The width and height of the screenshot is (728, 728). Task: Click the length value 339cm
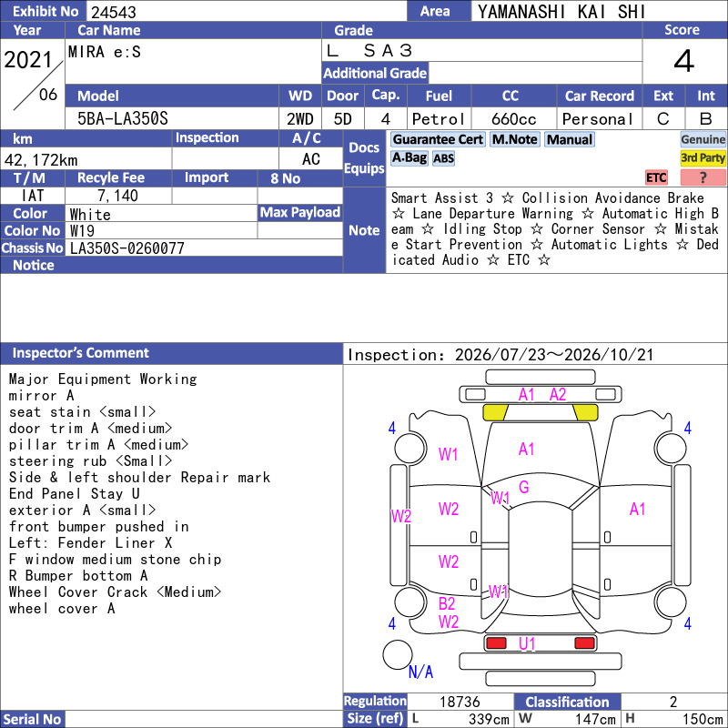(x=489, y=719)
